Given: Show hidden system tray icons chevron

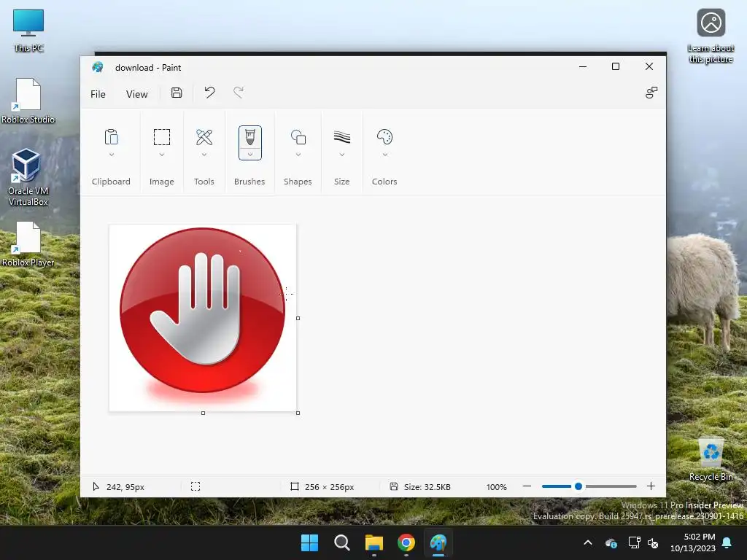Looking at the screenshot, I should tap(589, 542).
